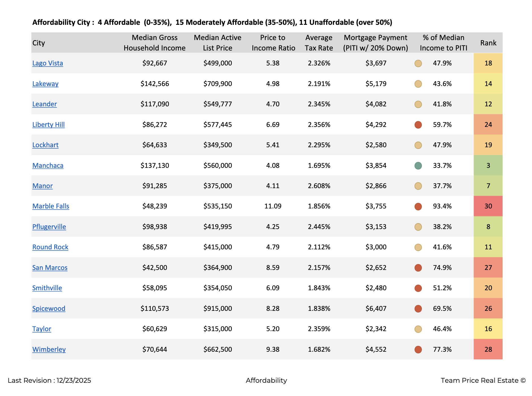Click the Price to Income Ratio column header
The image size is (532, 396).
click(x=273, y=43)
